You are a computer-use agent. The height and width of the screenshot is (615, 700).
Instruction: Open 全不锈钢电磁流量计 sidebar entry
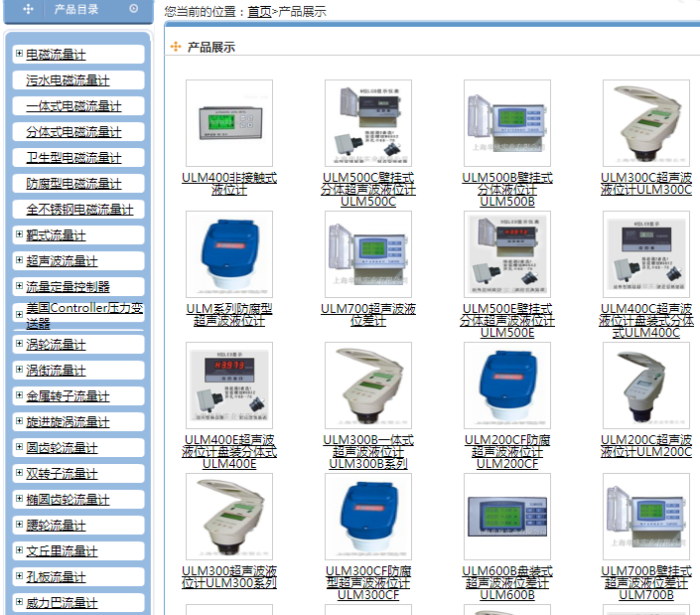pos(79,210)
